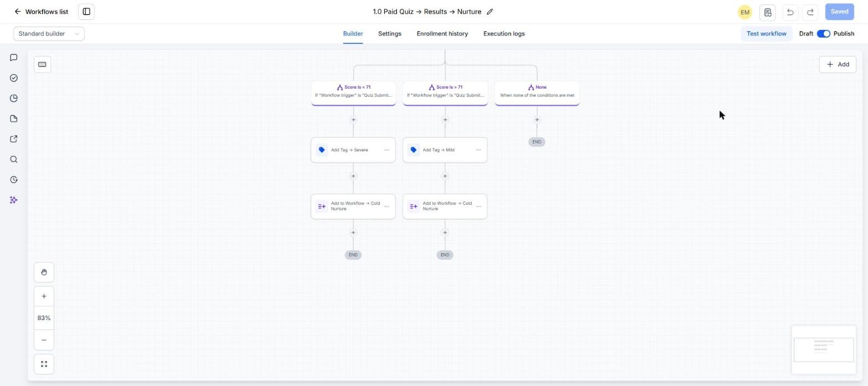868x386 pixels.
Task: Click END marker under Severe branch
Action: [353, 255]
